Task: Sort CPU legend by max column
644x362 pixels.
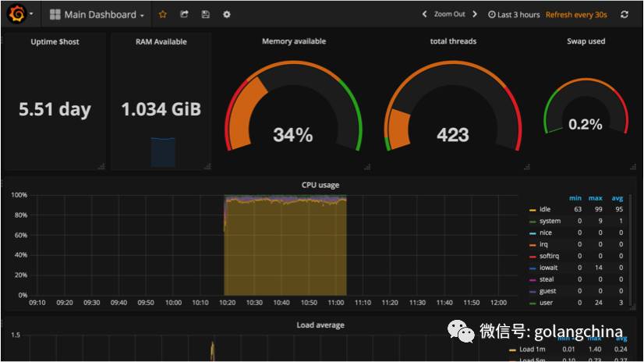Action: coord(595,198)
